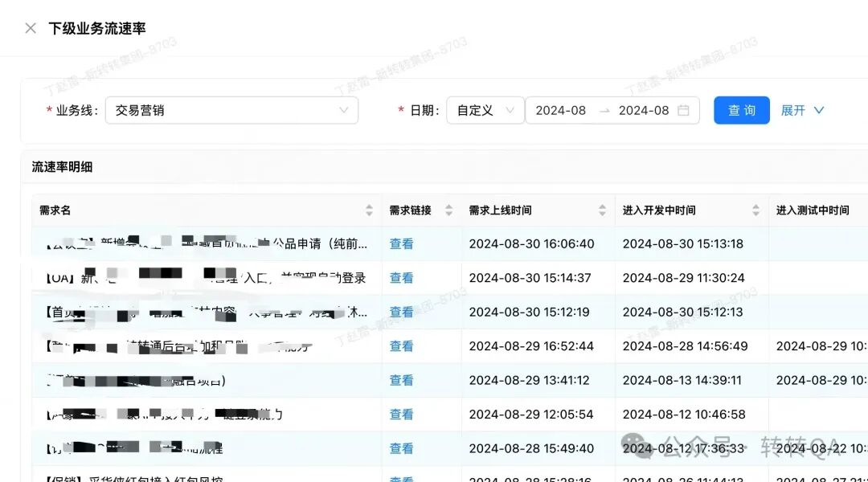Sort by 进入开发中时间 column
The image size is (868, 482).
tap(755, 210)
